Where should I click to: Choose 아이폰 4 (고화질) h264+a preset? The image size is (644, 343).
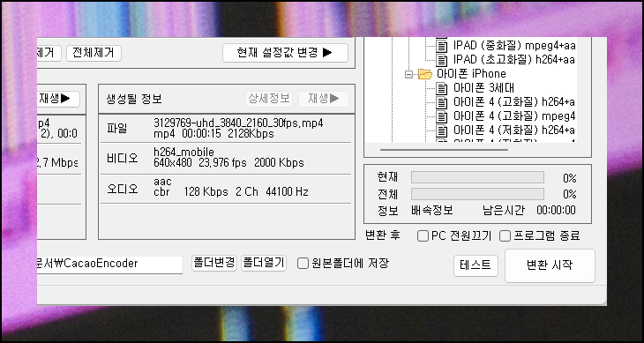coord(514,102)
